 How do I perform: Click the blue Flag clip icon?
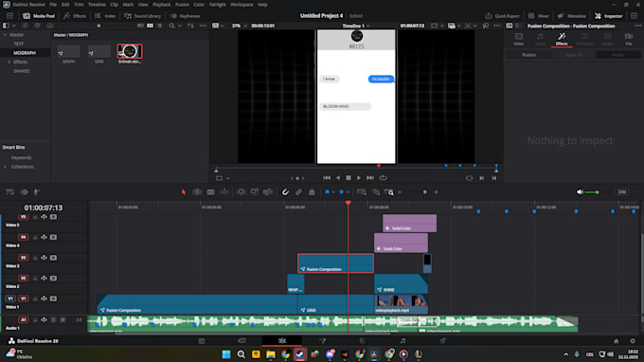pyautogui.click(x=327, y=191)
